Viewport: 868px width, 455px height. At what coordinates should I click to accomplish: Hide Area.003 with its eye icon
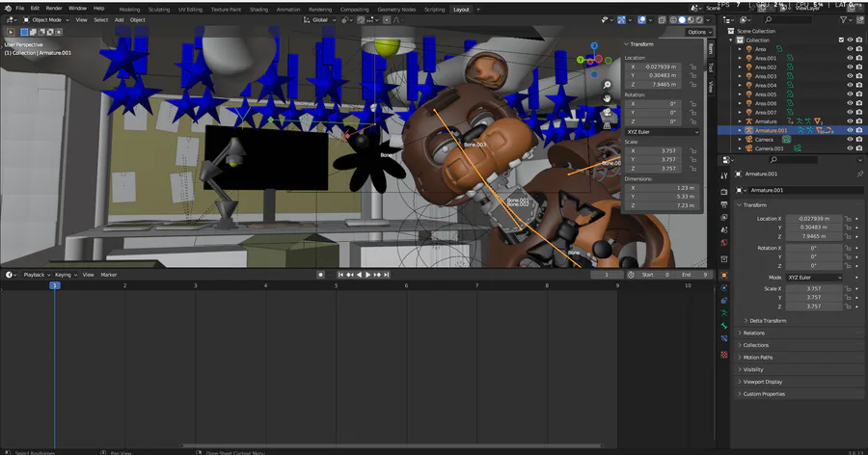(850, 76)
